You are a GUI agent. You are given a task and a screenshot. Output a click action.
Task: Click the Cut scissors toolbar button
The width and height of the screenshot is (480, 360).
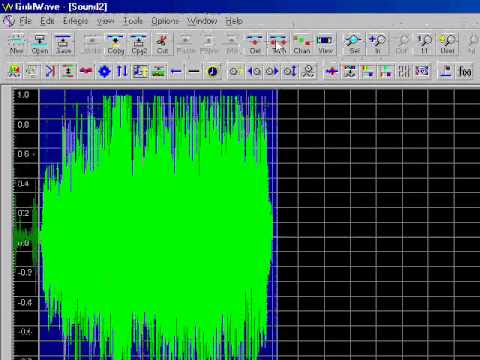pyautogui.click(x=162, y=44)
